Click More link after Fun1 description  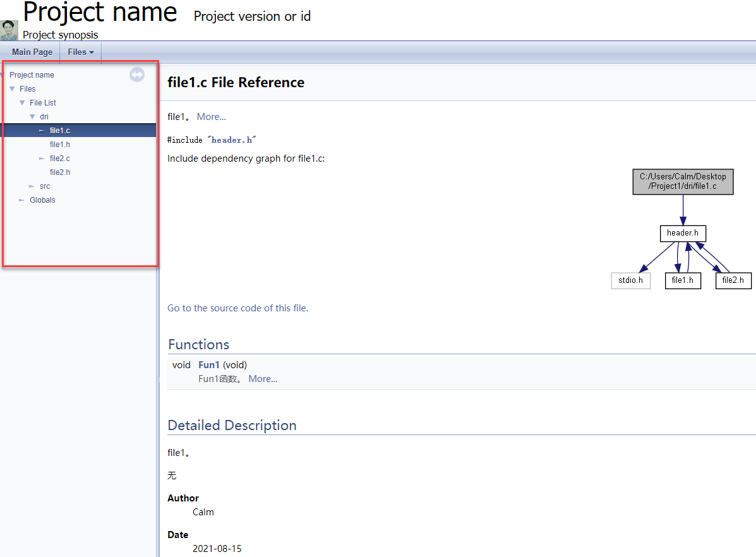pos(263,379)
